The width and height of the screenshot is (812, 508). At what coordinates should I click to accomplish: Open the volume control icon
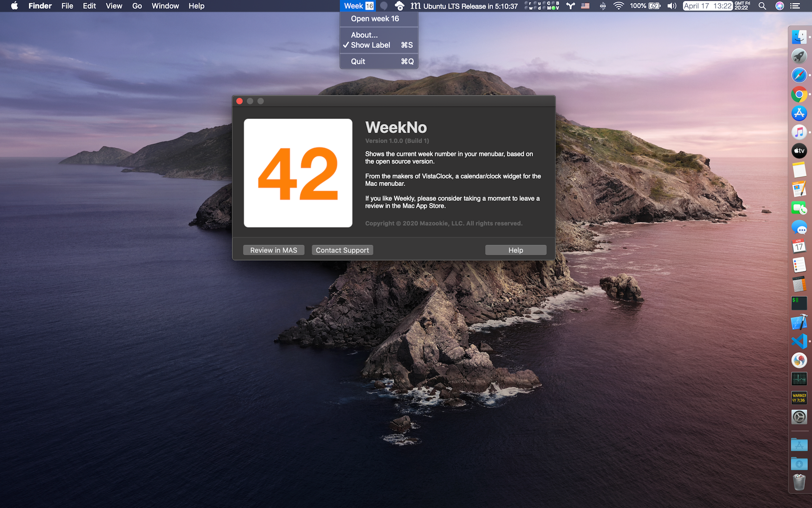click(x=672, y=6)
